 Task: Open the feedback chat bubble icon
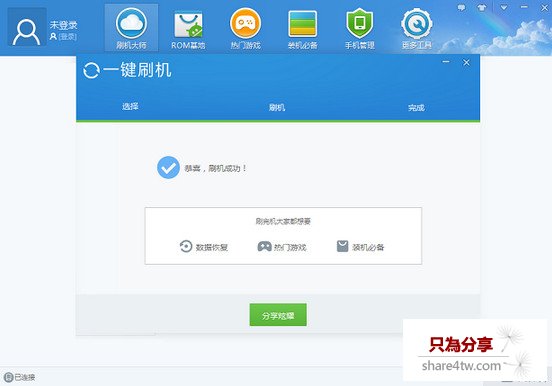tap(461, 7)
